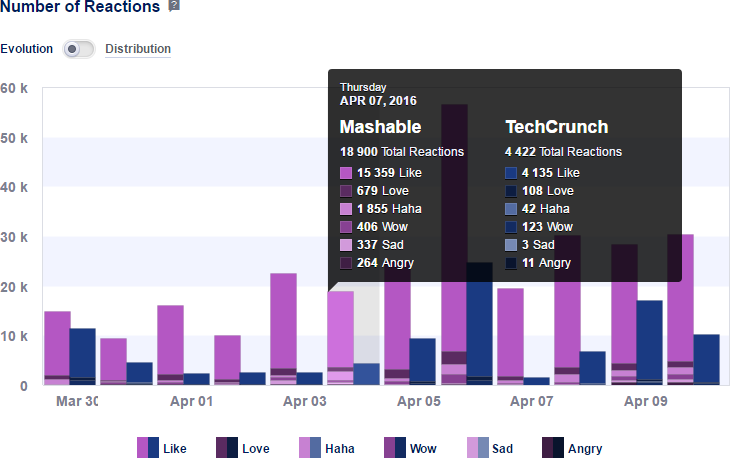
Task: Click the Mashable bar above the Apr 07 label
Action: point(510,337)
